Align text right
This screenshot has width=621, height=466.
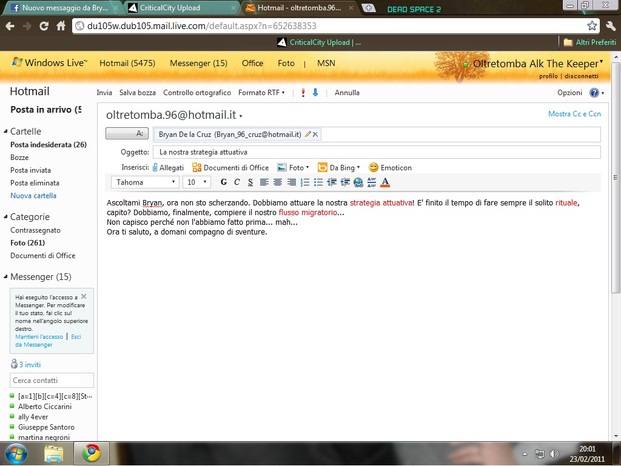coord(291,182)
